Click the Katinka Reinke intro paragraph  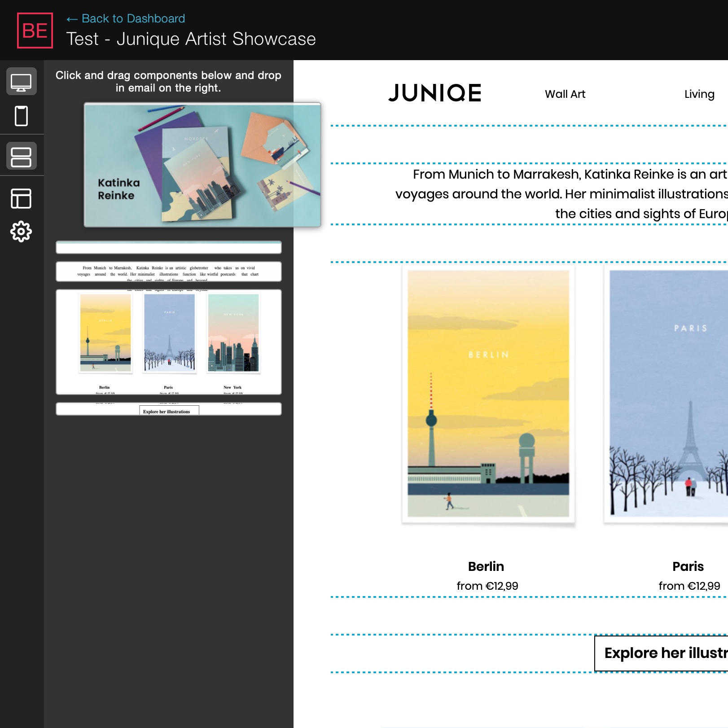pos(561,194)
